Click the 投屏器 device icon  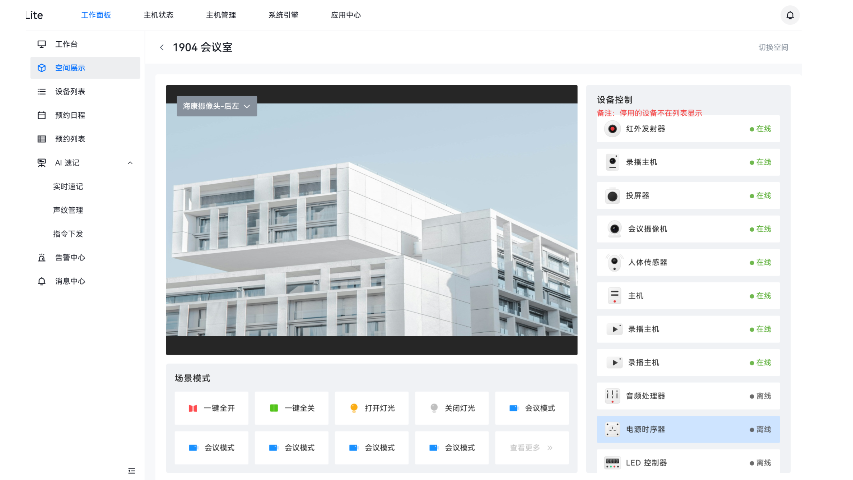613,196
